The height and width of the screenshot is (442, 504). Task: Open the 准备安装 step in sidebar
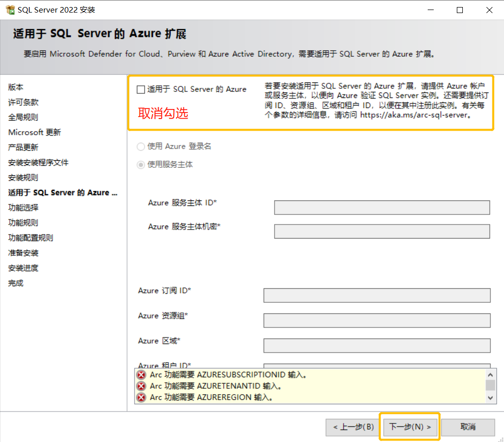[23, 253]
